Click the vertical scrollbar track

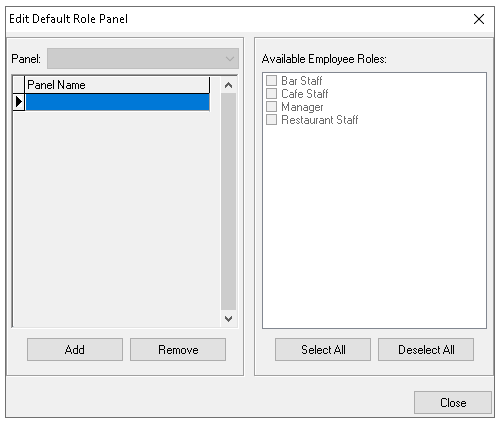[x=228, y=202]
